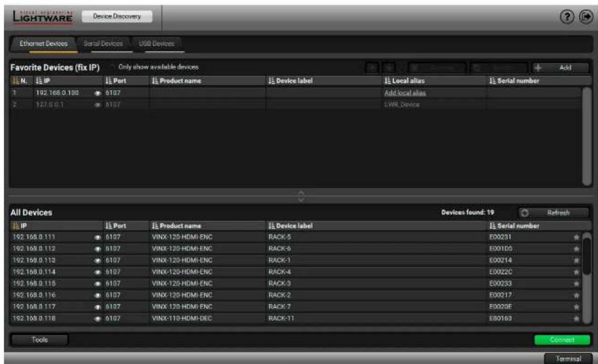Star the RACK-1 device row

576,260
